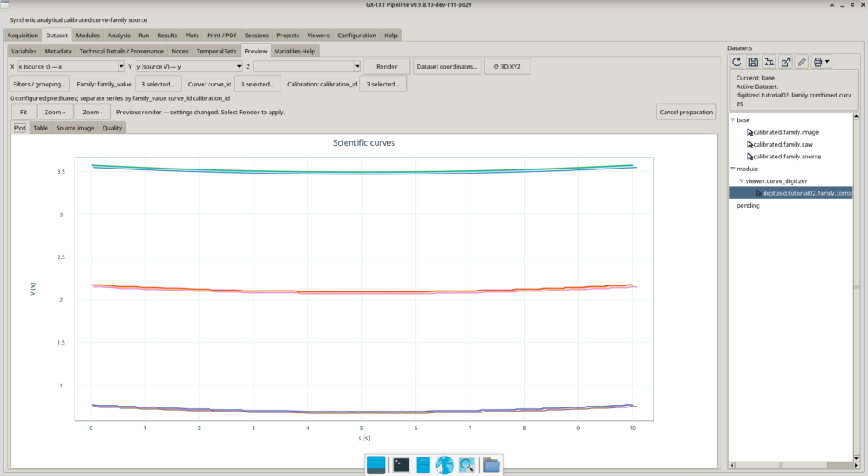The image size is (868, 476).
Task: Open Calibration calibration_id selection button
Action: [x=383, y=84]
